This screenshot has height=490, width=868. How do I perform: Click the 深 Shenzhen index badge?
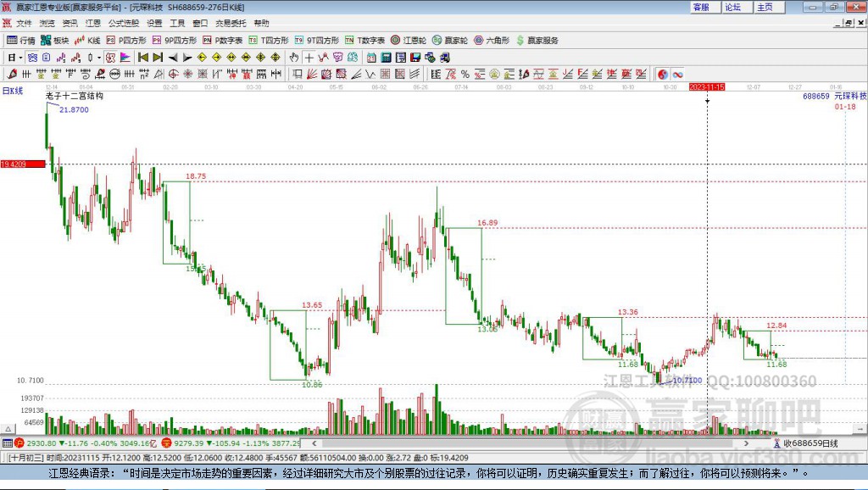pos(167,443)
